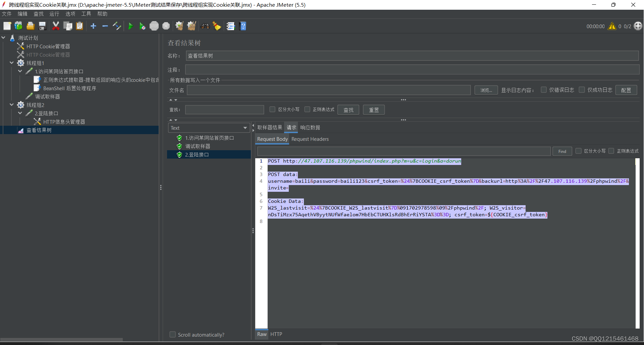Click the 配置 button
Screen dimensions: 644x345
[x=626, y=90]
